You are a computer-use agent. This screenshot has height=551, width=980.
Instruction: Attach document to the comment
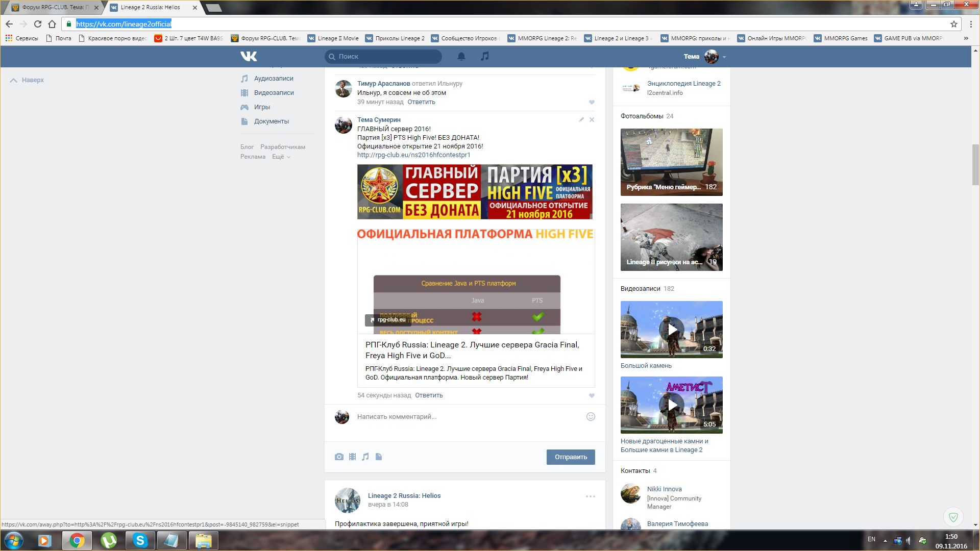(x=379, y=457)
